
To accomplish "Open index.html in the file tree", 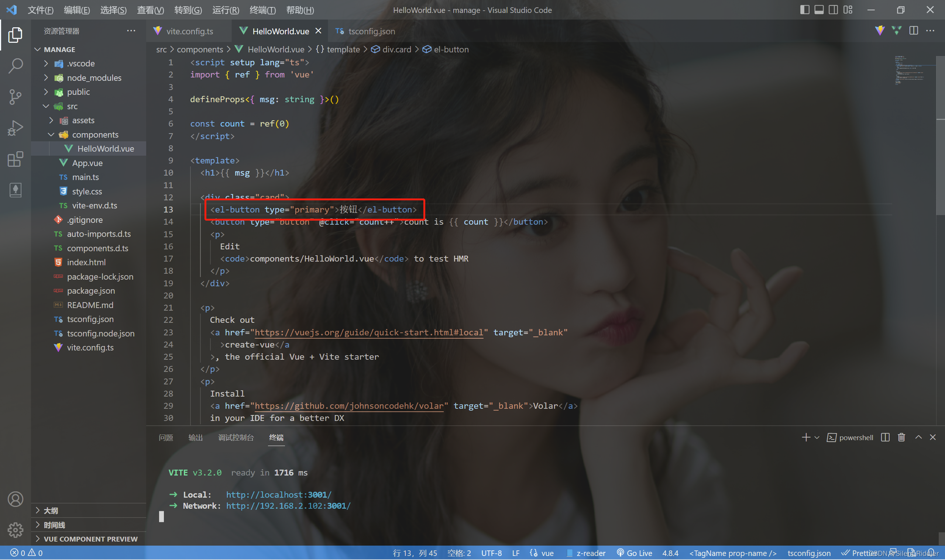I will 89,262.
